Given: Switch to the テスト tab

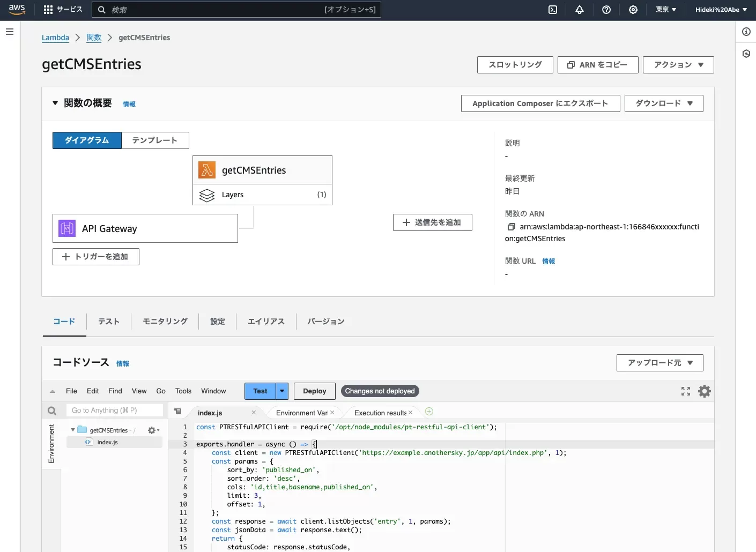Looking at the screenshot, I should [109, 322].
